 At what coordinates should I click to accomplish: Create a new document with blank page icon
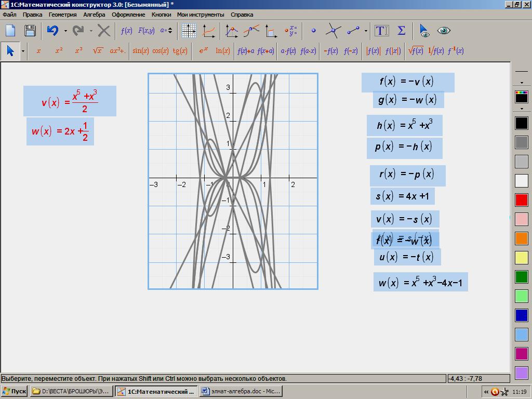click(10, 31)
